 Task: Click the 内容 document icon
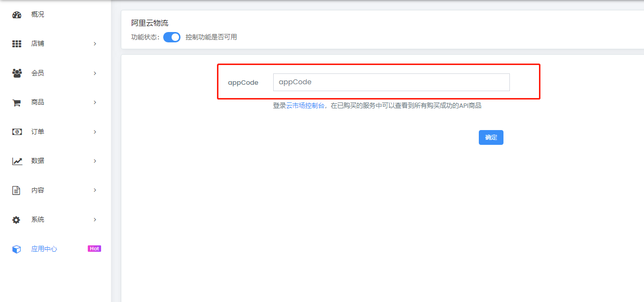(17, 190)
